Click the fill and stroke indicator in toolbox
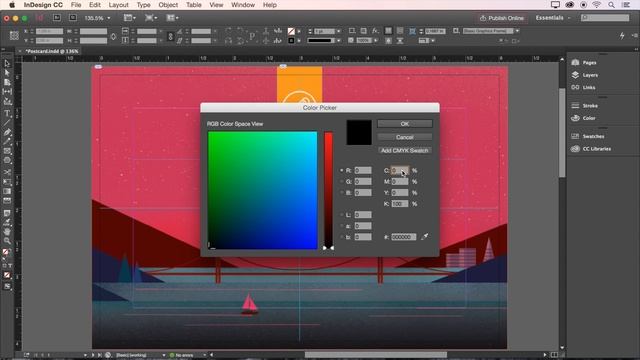The width and height of the screenshot is (640, 360). pyautogui.click(x=7, y=253)
